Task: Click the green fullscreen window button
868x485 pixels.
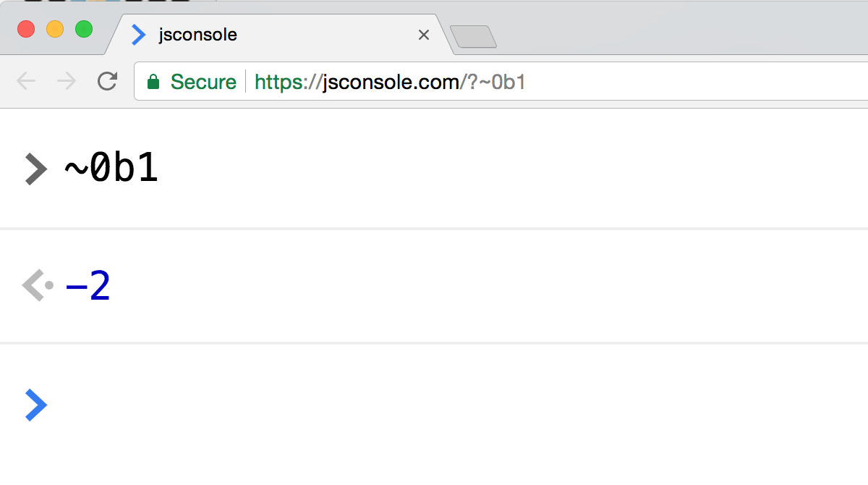Action: 84,30
